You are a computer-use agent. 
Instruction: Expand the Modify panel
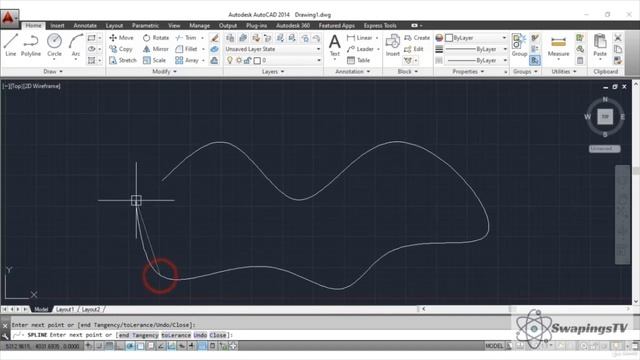164,71
